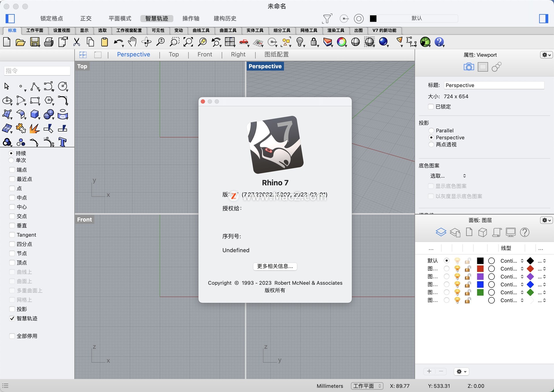The height and width of the screenshot is (392, 554).
Task: Select Parallel projection radio button
Action: [x=431, y=130]
